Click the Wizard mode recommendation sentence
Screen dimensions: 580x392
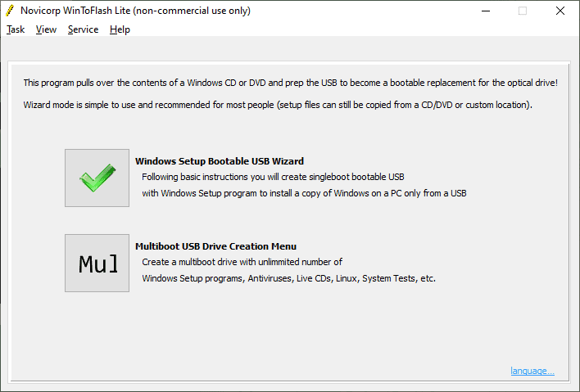(278, 106)
